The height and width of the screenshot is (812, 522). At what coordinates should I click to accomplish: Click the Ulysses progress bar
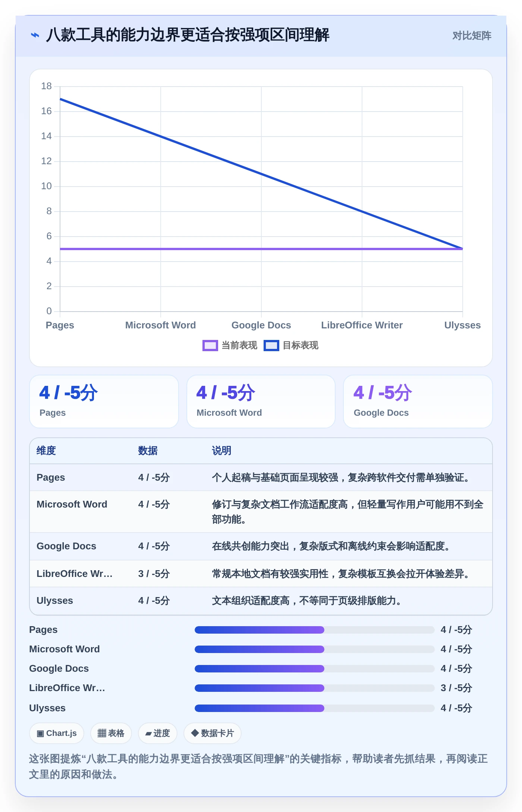(x=314, y=708)
